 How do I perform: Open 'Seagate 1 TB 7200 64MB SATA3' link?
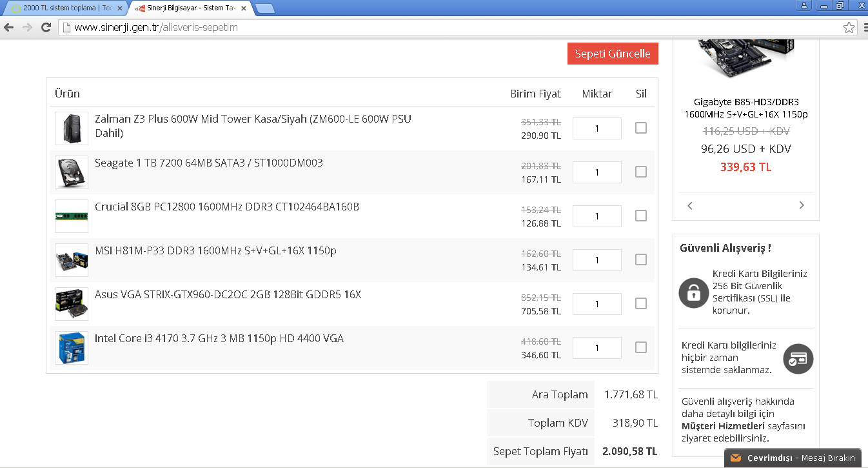click(x=209, y=163)
